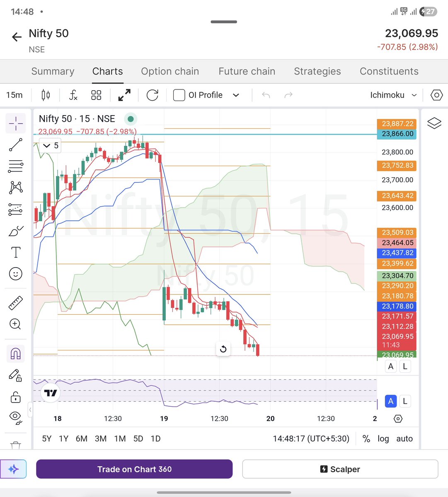Open the timezone selector showing UTC+5:30

[311, 439]
